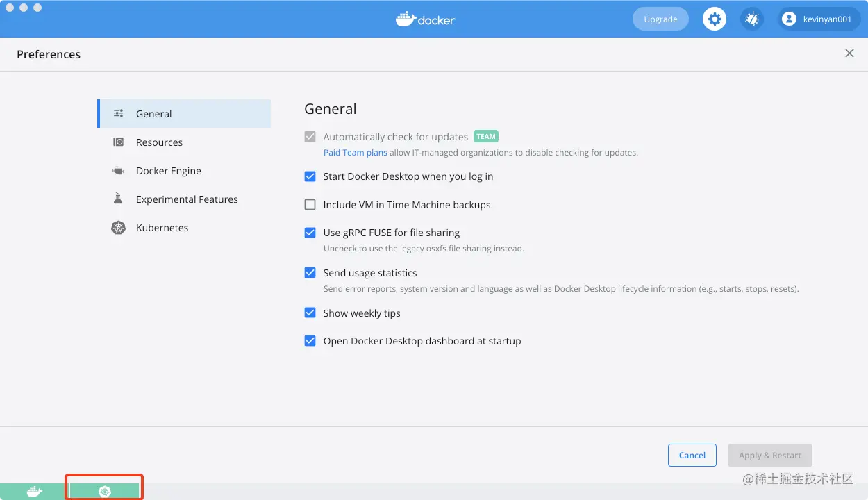This screenshot has width=868, height=500.
Task: Uncheck Send usage statistics
Action: [x=310, y=273]
